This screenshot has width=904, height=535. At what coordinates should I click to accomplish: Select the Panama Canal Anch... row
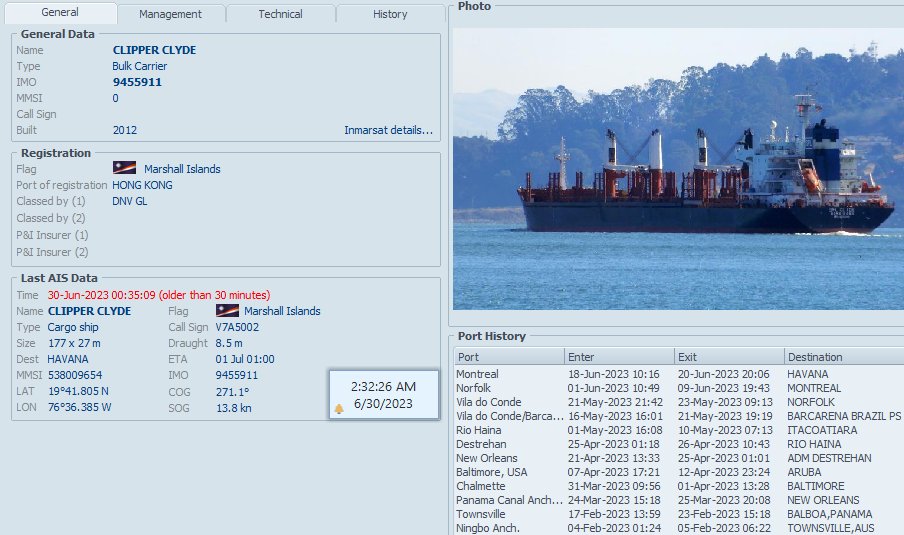click(679, 500)
